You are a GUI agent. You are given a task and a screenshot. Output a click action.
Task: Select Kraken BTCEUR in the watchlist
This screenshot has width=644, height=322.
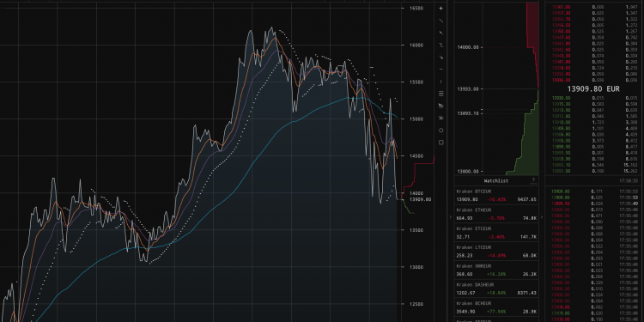coord(496,196)
